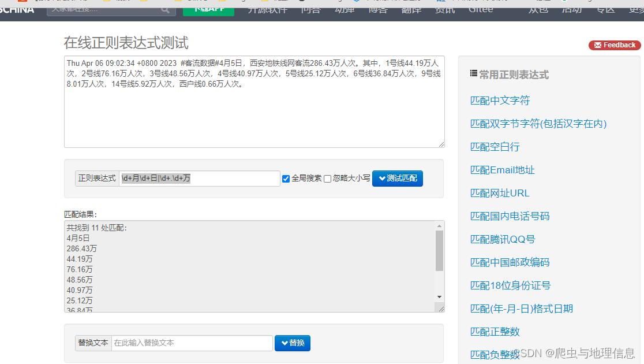
Task: Click the chevron icon on 测试匹配 button
Action: pos(383,178)
